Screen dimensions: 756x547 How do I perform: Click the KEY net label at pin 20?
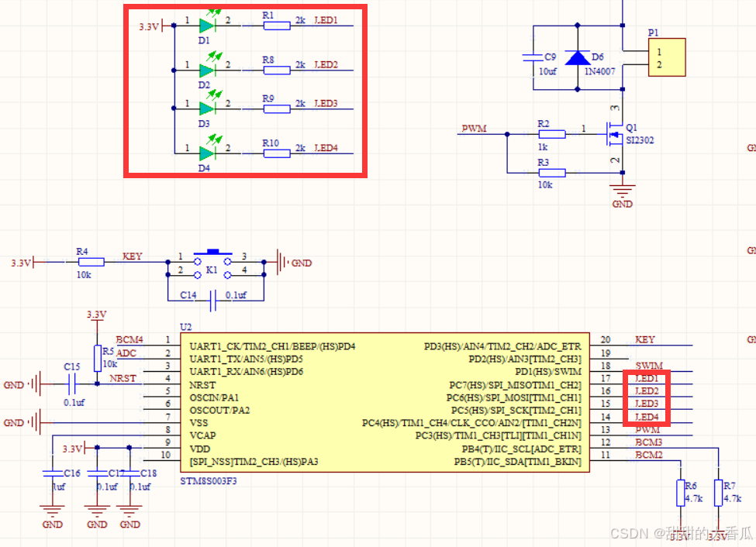(645, 339)
